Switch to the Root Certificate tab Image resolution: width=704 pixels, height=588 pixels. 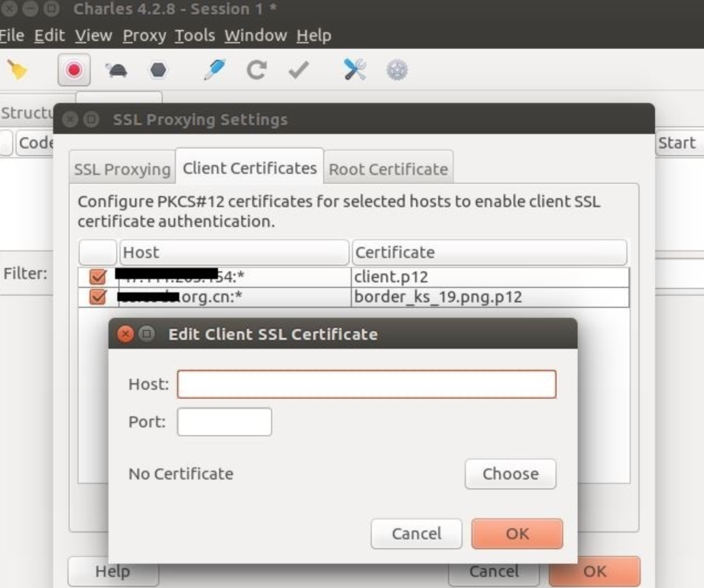click(x=389, y=169)
